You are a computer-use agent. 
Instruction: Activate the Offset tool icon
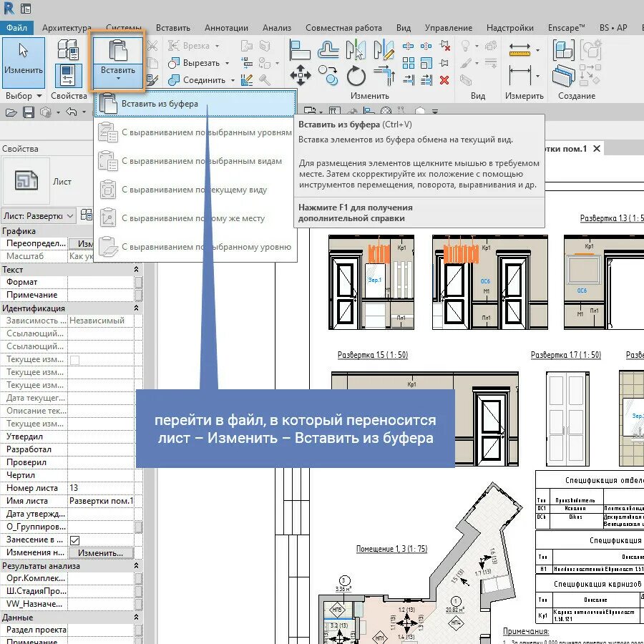click(x=328, y=49)
